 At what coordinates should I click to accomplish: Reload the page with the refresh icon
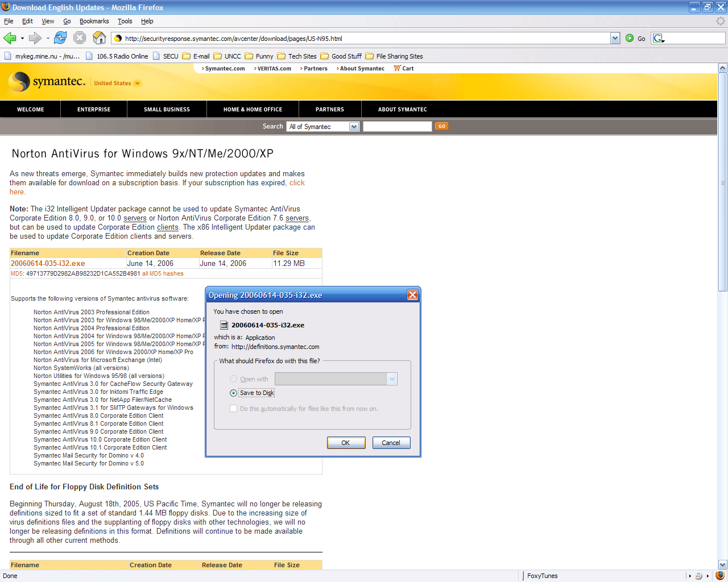click(x=60, y=38)
